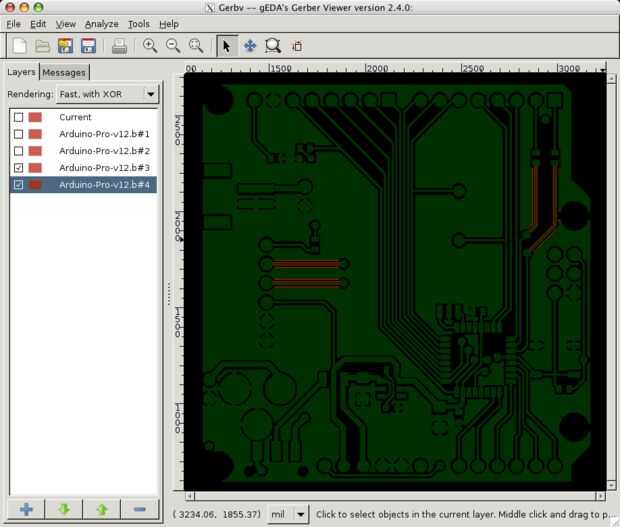Add a layer with the blue plus button

pyautogui.click(x=26, y=509)
